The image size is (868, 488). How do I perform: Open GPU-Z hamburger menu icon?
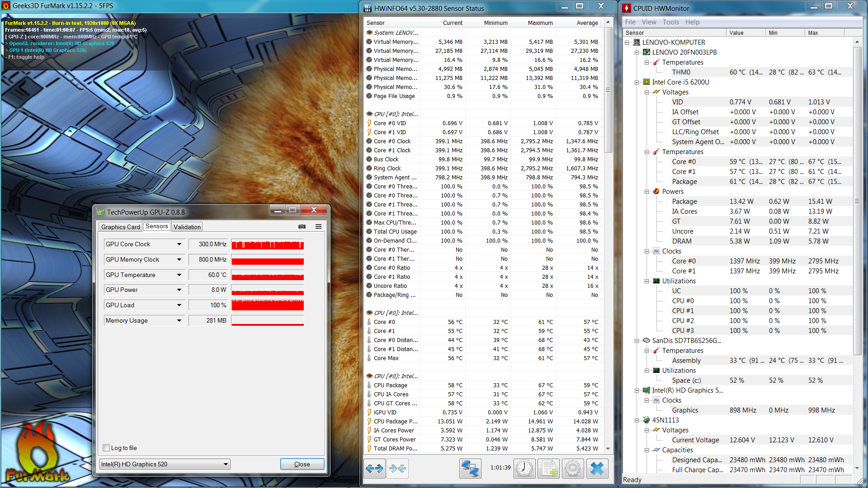pos(318,226)
